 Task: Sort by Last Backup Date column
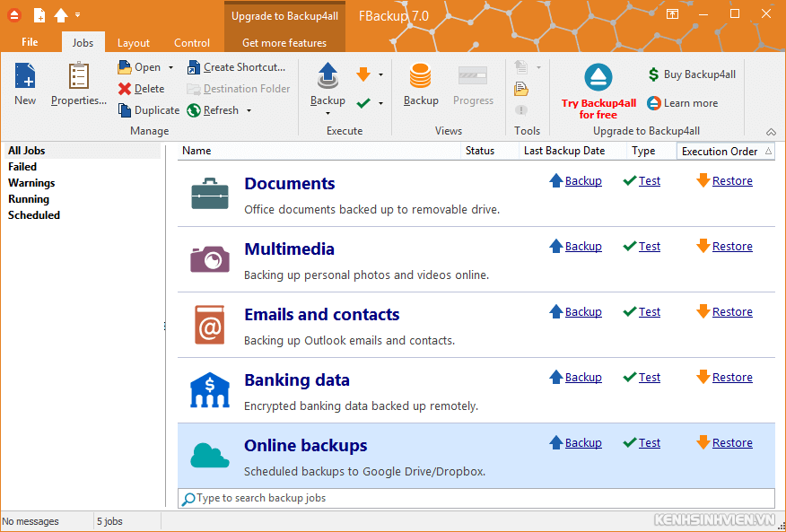pyautogui.click(x=573, y=151)
